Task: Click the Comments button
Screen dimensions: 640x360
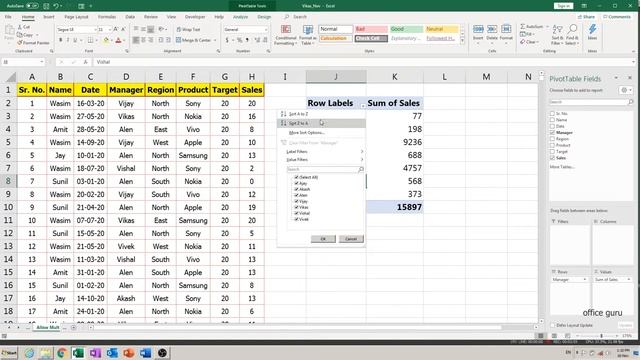Action: [617, 17]
